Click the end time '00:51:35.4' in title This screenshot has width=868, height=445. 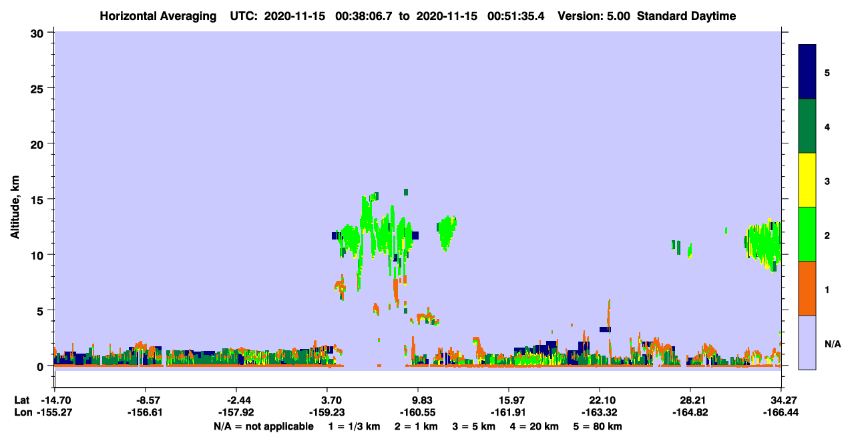pos(515,16)
